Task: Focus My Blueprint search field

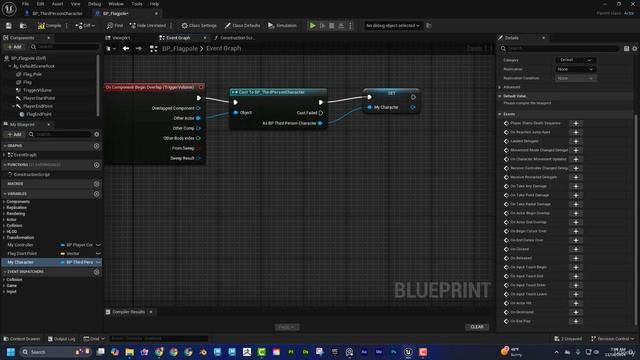Action: pos(59,134)
